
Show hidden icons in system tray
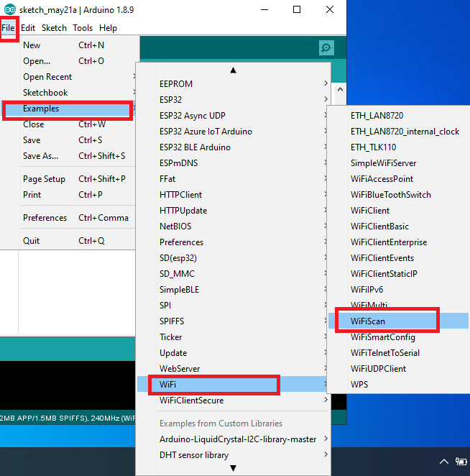(444, 462)
